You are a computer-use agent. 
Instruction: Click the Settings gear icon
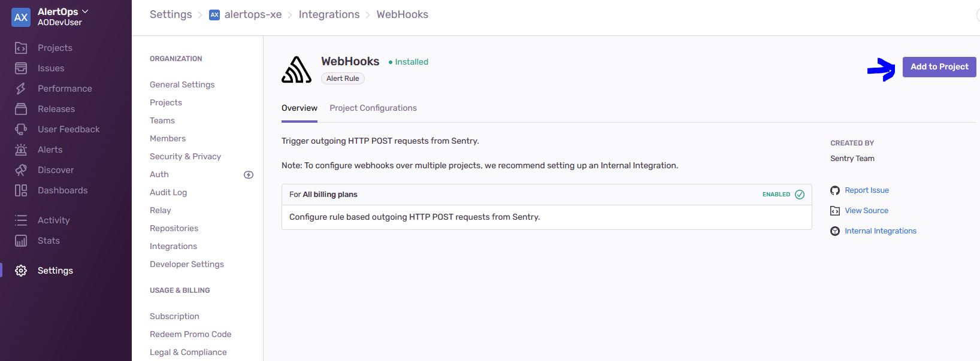[21, 271]
